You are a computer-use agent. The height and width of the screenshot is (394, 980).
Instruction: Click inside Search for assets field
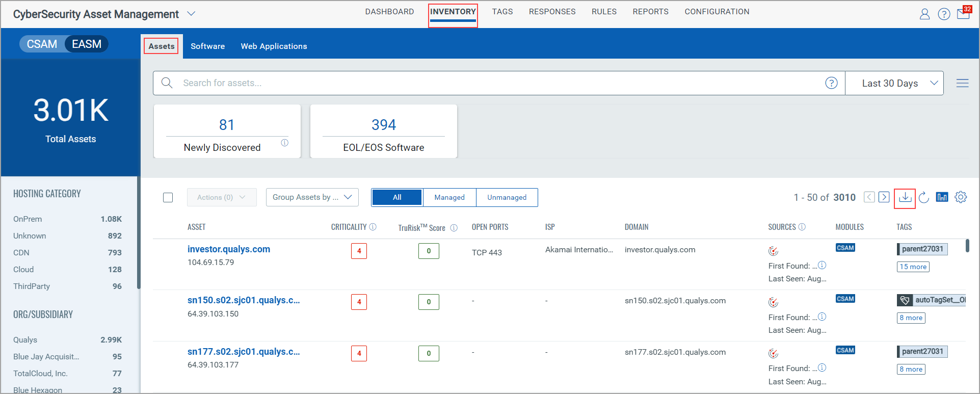click(499, 83)
